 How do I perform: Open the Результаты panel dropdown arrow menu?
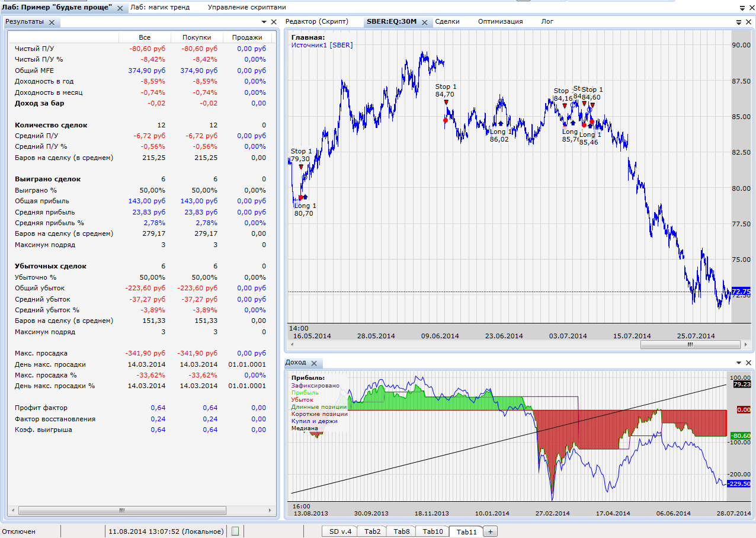click(264, 22)
